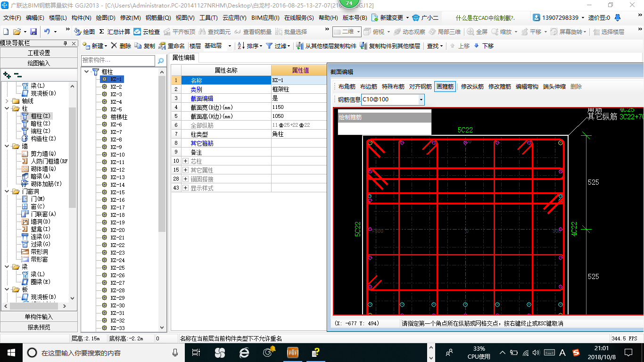The height and width of the screenshot is (362, 644).
Task: Select the 属性编辑 tab
Action: (x=184, y=58)
